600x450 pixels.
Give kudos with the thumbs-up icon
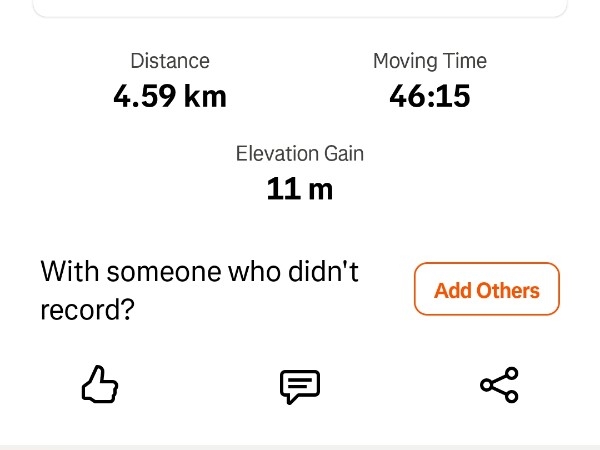100,384
